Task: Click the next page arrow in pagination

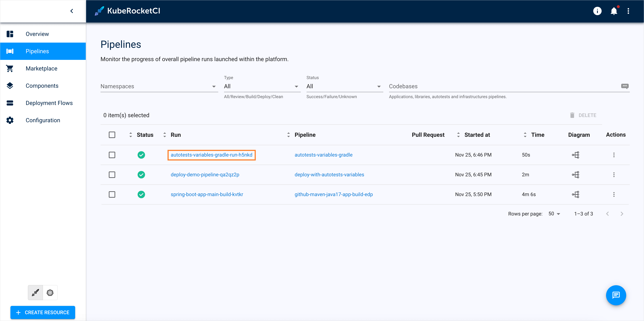Action: [622, 214]
